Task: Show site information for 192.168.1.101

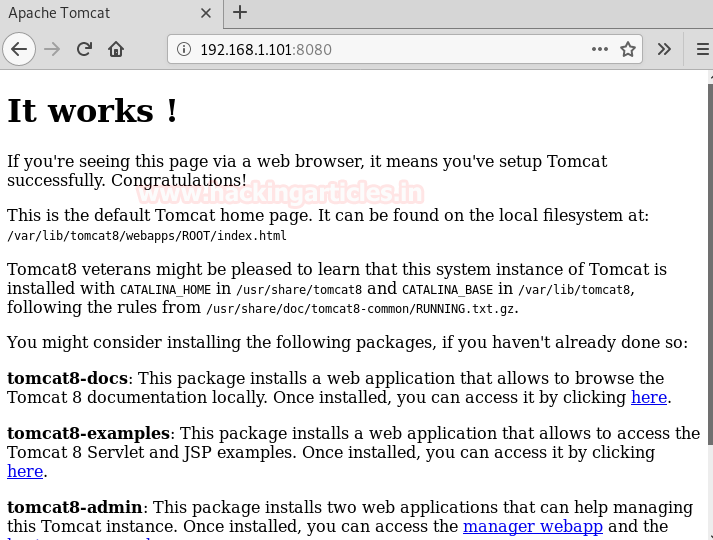Action: coord(184,49)
